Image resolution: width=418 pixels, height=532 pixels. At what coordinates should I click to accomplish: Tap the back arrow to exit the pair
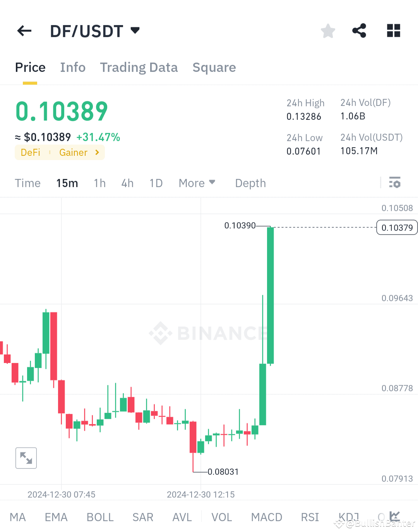[24, 31]
